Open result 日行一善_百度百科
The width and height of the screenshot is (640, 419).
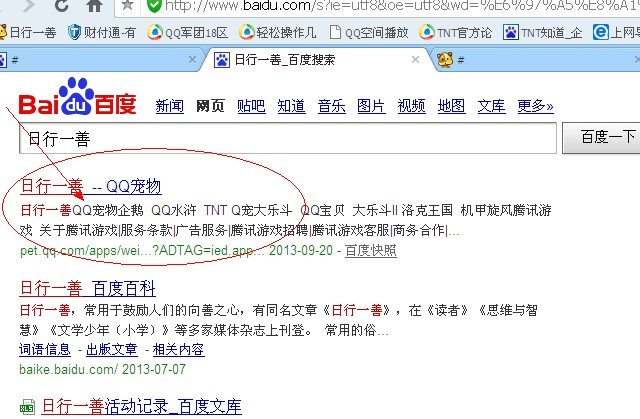(x=88, y=288)
